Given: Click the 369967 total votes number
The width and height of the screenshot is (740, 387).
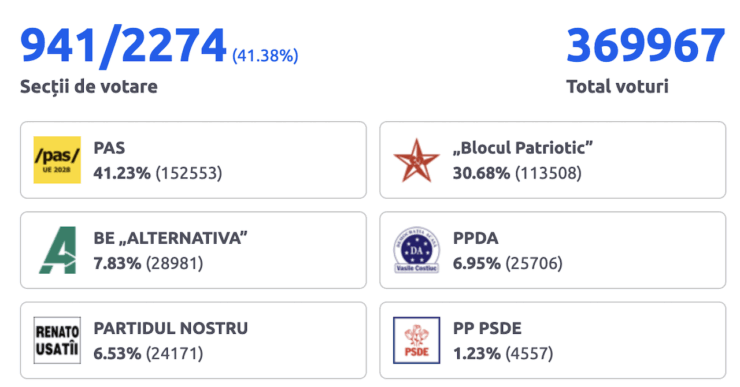Looking at the screenshot, I should coord(646,46).
